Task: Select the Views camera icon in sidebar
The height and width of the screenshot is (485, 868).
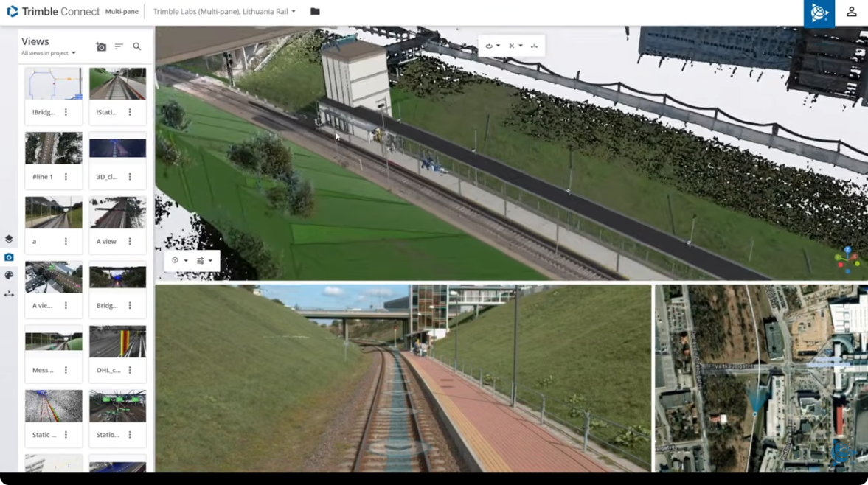Action: pyautogui.click(x=9, y=257)
